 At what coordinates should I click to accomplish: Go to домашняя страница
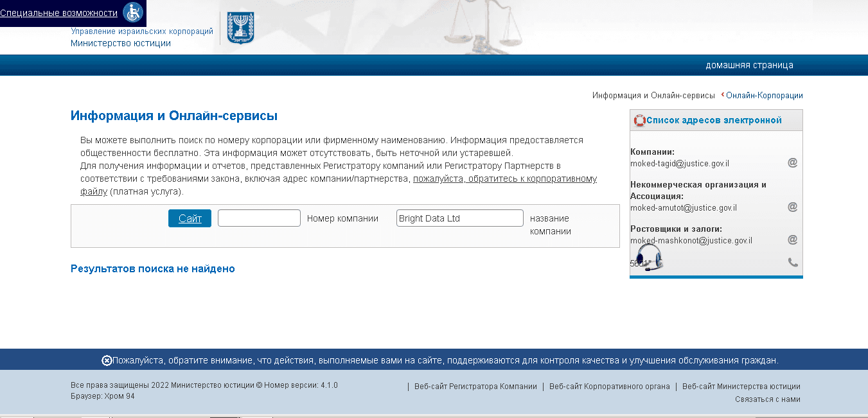click(749, 65)
